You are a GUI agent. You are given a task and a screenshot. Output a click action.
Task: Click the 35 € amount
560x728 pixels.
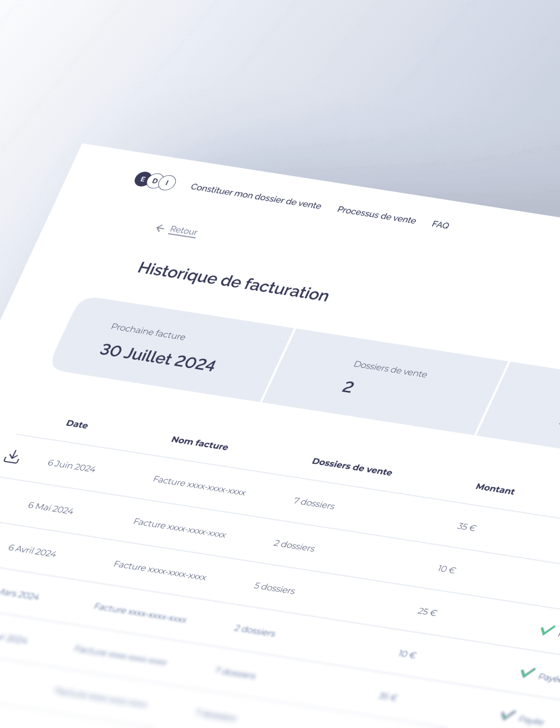click(467, 527)
